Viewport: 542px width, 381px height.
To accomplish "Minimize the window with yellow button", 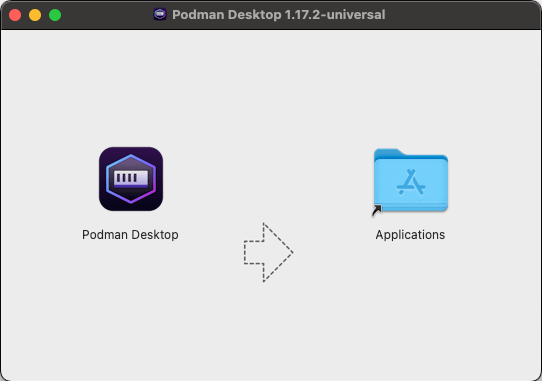I will pyautogui.click(x=35, y=15).
